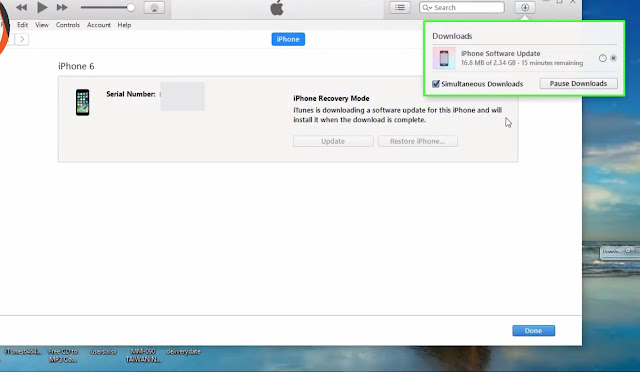Start playback with the play button

click(x=42, y=7)
